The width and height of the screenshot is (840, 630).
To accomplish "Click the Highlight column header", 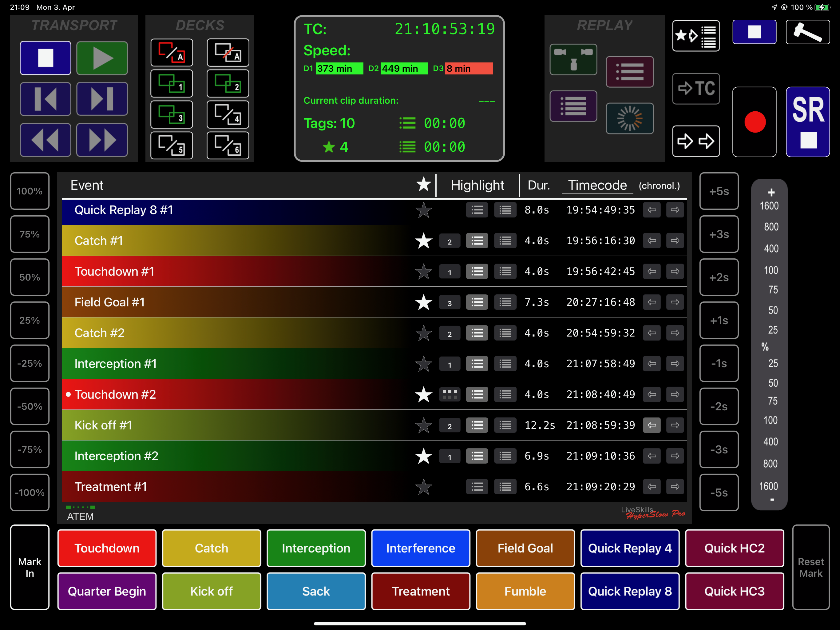I will click(477, 185).
